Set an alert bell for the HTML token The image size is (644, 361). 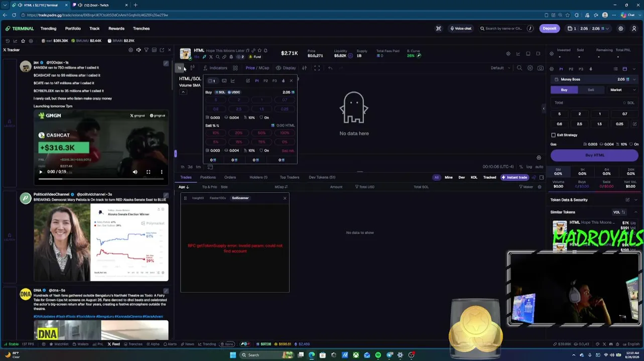(266, 50)
